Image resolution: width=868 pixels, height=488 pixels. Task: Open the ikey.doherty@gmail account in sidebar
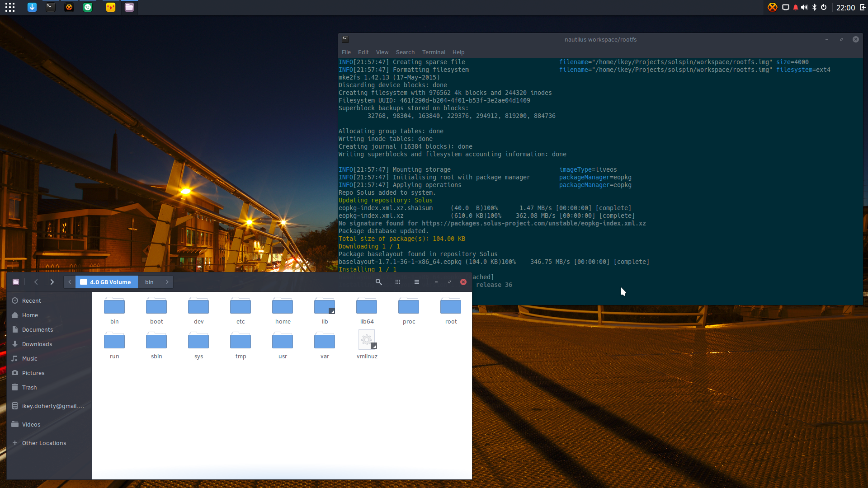(x=49, y=406)
